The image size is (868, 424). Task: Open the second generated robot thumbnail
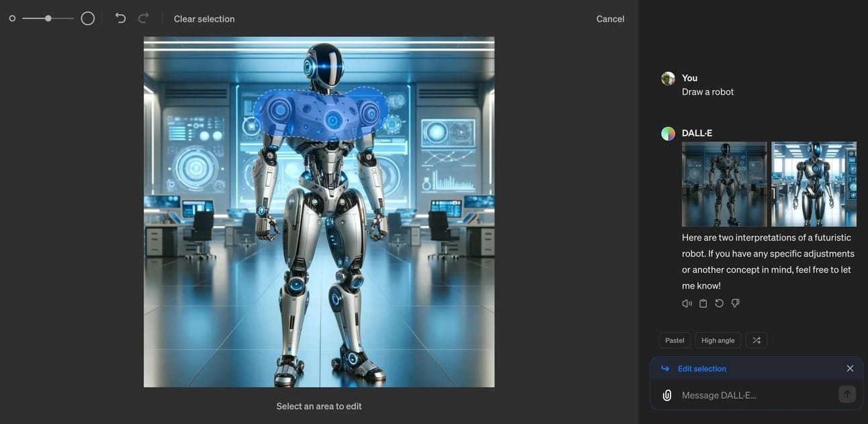814,184
